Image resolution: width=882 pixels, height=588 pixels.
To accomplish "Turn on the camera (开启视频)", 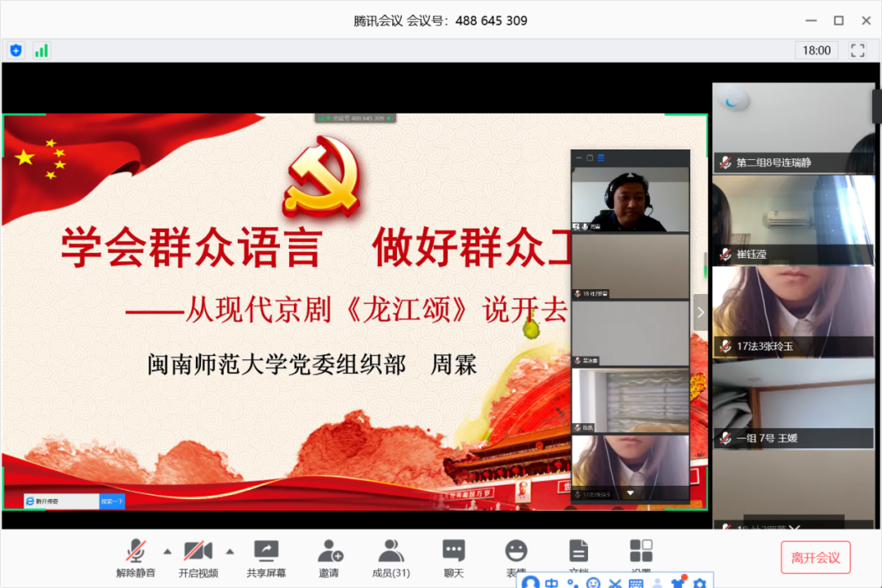I will 198,557.
